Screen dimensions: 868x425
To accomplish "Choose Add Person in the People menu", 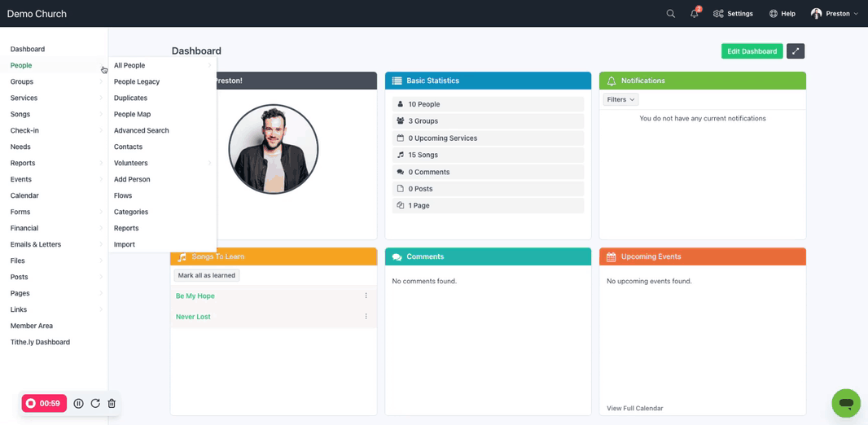I will [132, 179].
